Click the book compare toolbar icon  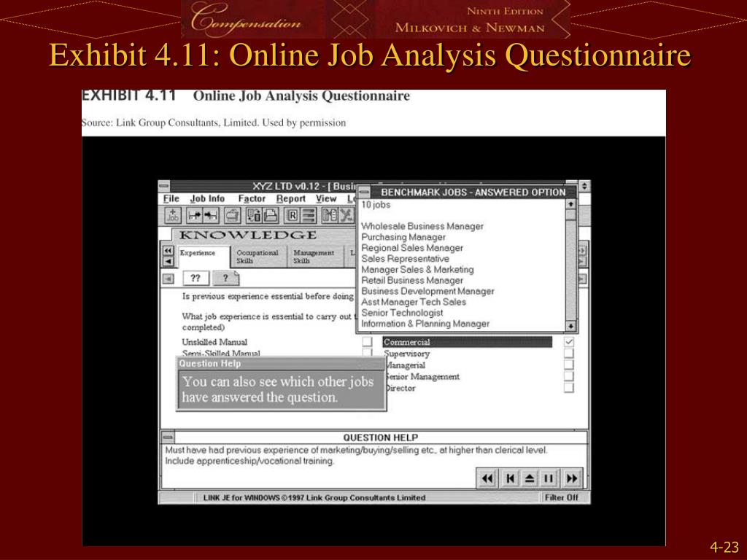(x=330, y=216)
